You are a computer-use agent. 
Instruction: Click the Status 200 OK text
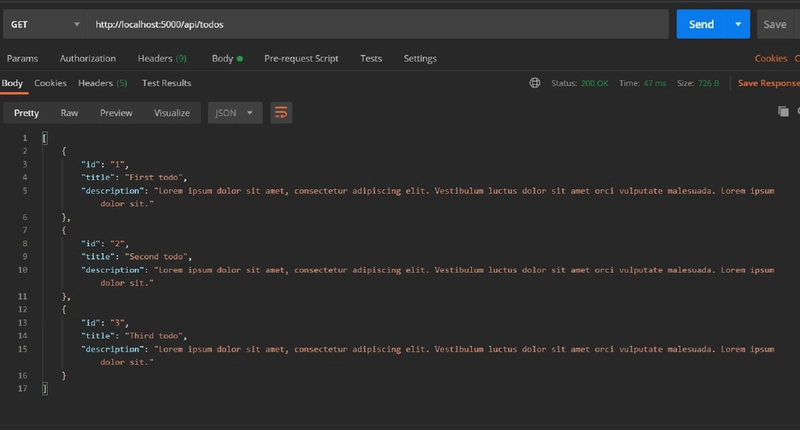(x=580, y=83)
